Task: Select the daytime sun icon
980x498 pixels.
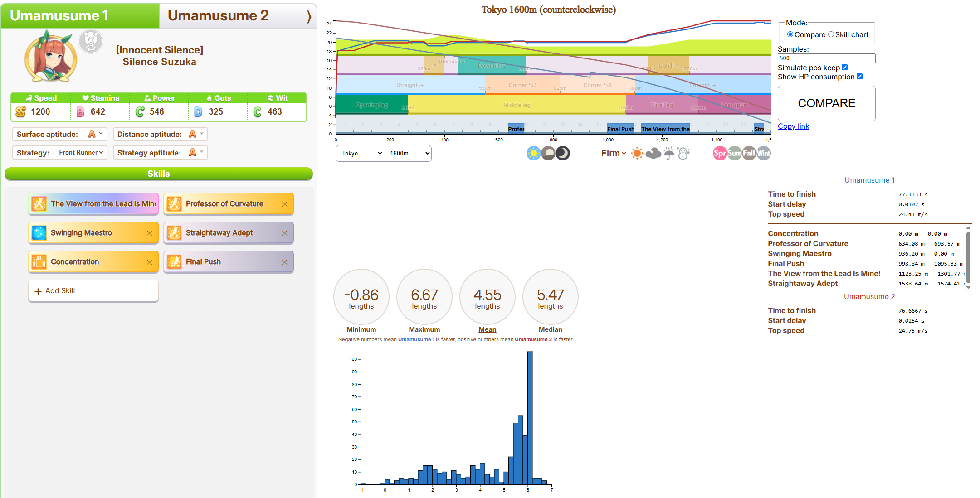Action: coord(534,153)
